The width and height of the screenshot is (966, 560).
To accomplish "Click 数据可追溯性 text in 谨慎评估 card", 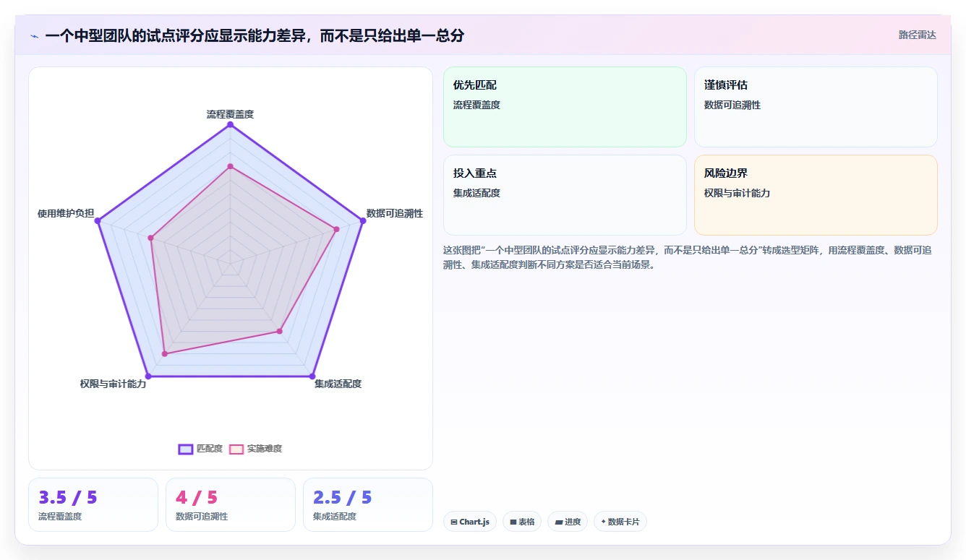I will click(732, 105).
